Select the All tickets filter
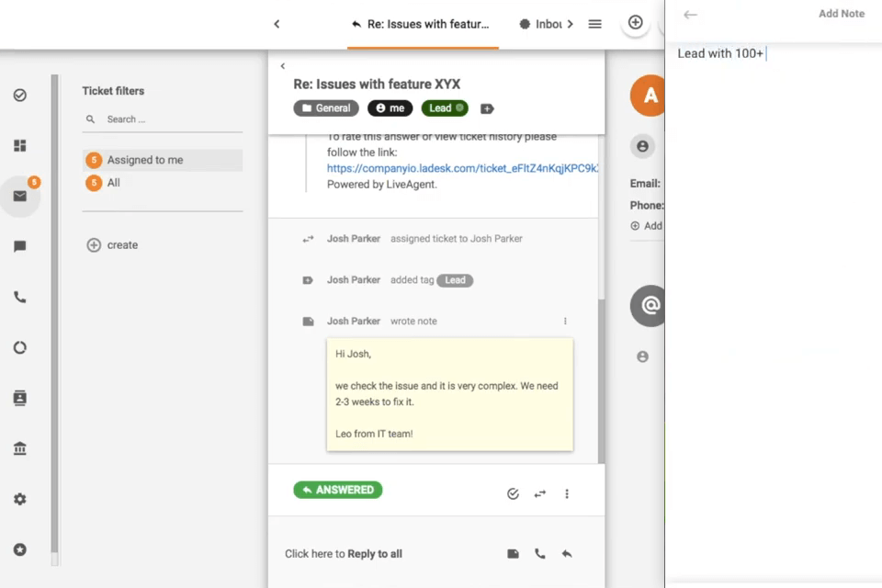This screenshot has height=588, width=882. point(163,183)
